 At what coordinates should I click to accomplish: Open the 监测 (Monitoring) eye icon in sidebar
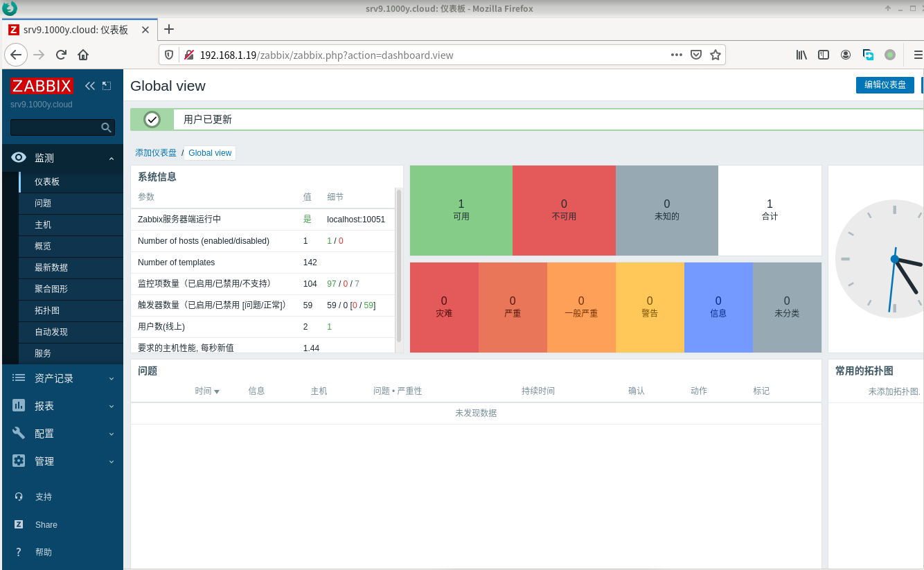coord(18,157)
